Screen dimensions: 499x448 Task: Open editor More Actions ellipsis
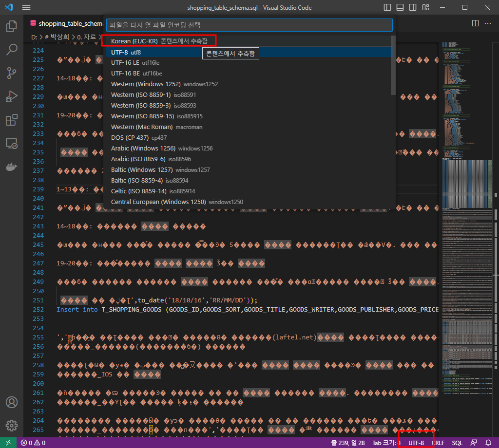pos(487,23)
